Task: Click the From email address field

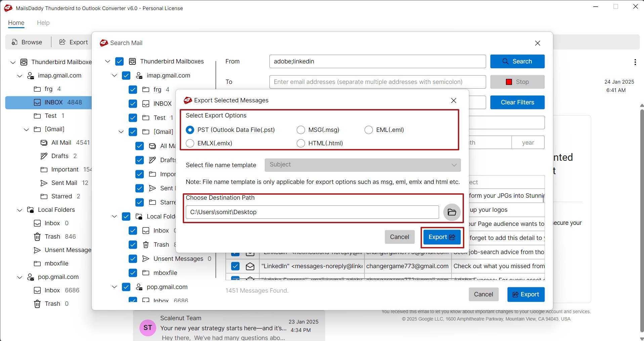Action: (x=377, y=61)
